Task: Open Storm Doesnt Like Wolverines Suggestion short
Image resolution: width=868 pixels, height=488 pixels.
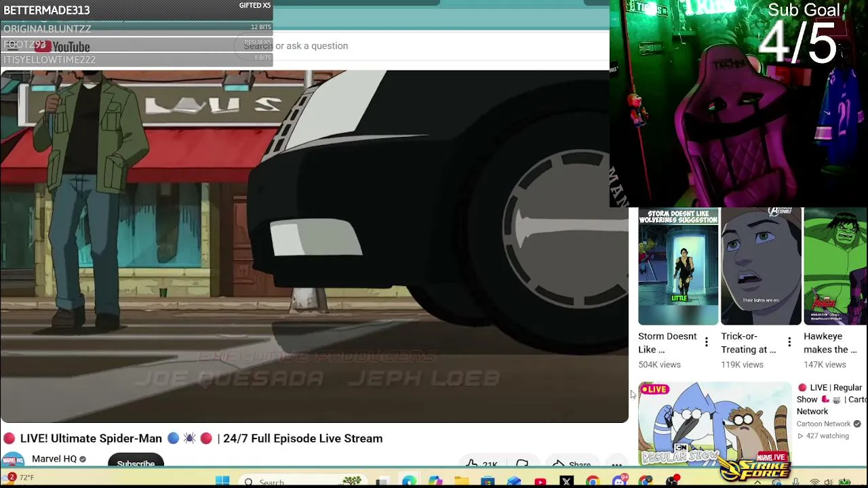Action: point(678,267)
